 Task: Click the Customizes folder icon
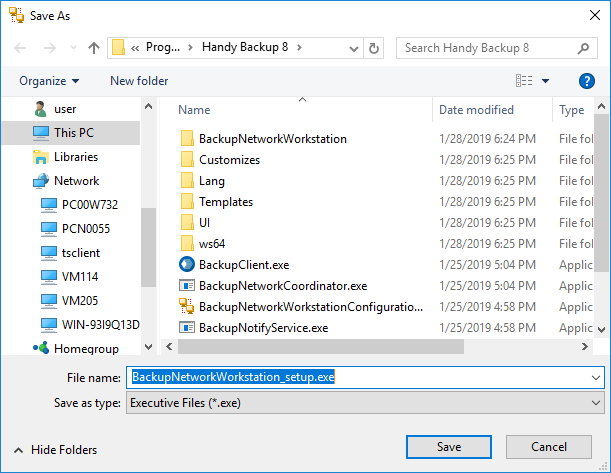coord(187,159)
